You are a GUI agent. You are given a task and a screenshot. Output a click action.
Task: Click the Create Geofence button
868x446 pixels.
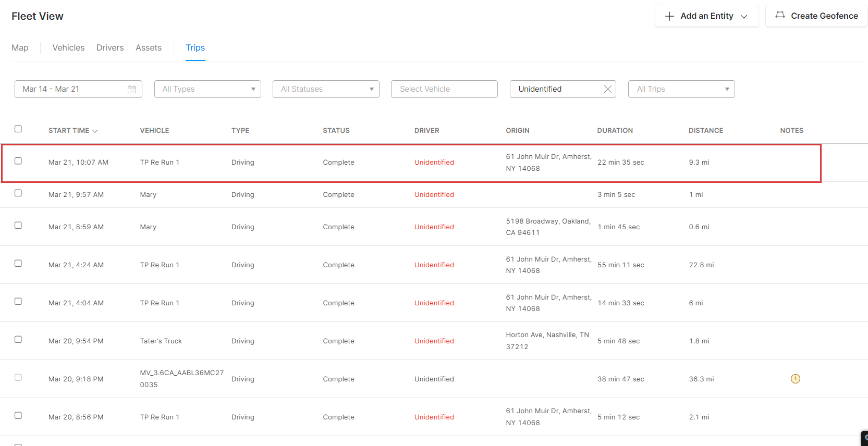point(816,16)
